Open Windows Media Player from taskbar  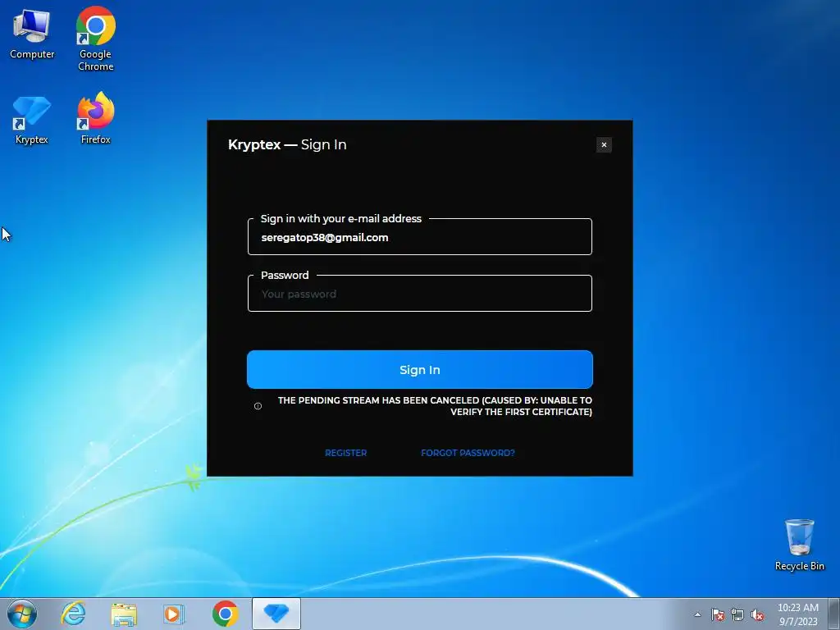point(174,614)
